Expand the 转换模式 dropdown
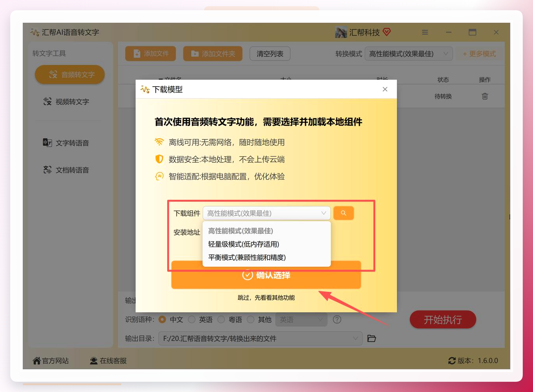 pos(409,54)
